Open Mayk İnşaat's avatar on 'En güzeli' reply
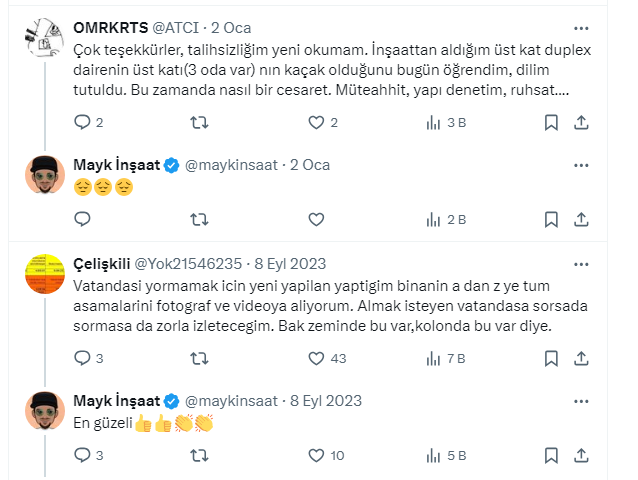 (43, 411)
